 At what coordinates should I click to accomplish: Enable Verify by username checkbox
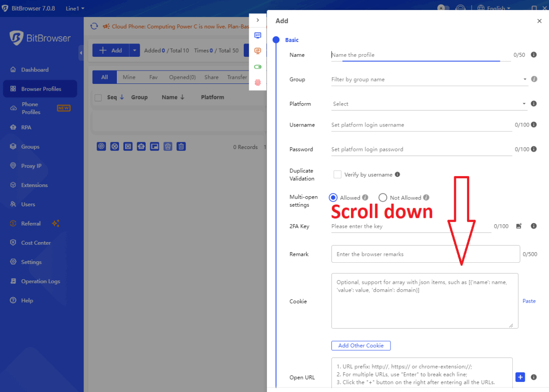point(337,175)
